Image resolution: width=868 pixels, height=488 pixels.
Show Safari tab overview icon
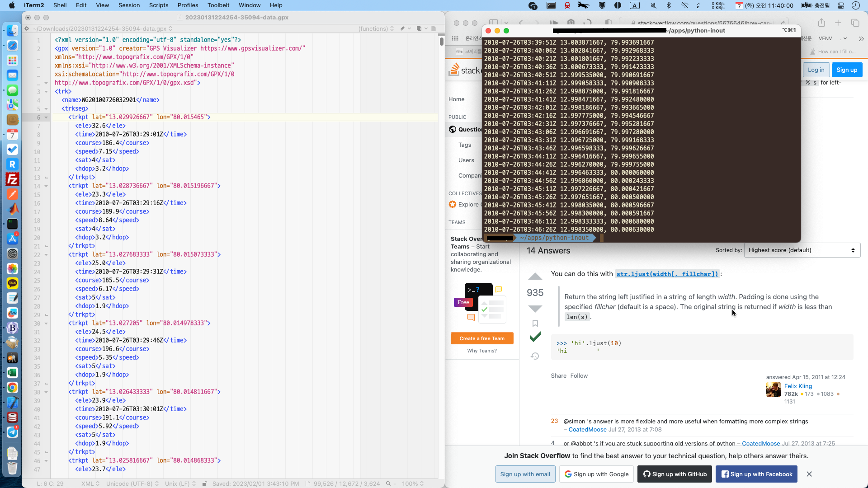coord(855,23)
